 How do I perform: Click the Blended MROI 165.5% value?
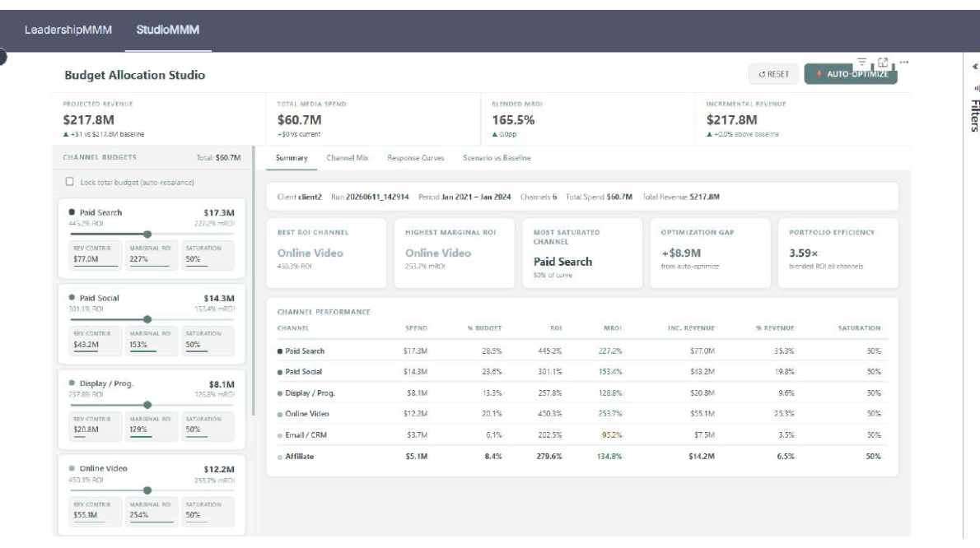pos(513,120)
